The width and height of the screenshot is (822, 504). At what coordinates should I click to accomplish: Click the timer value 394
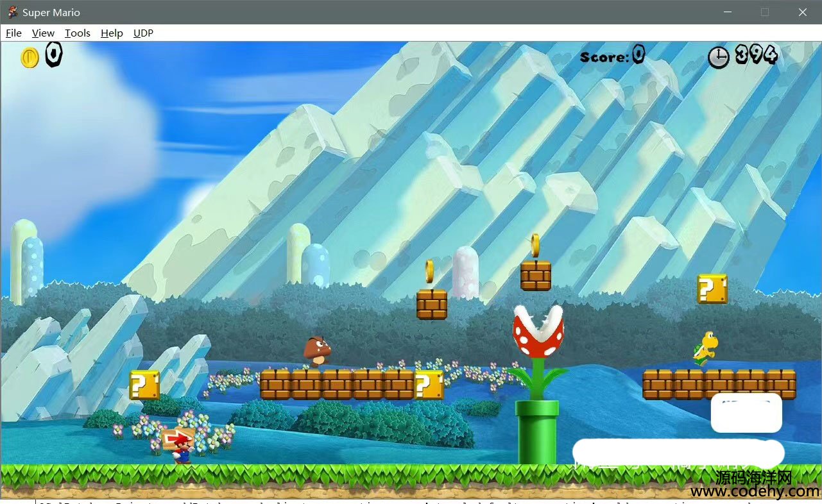(x=757, y=55)
